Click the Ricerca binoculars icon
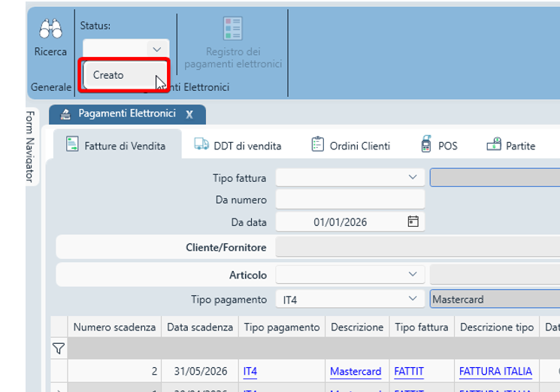Viewport: 560px width, 392px height. coord(50,29)
